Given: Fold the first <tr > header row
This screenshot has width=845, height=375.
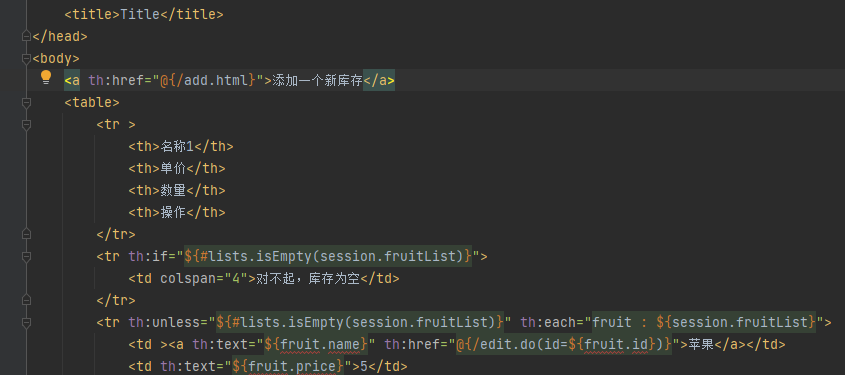Looking at the screenshot, I should coord(26,124).
